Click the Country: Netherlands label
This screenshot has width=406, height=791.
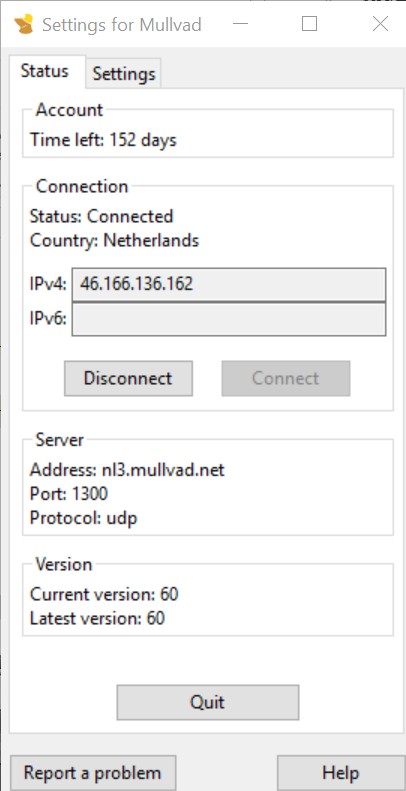114,240
